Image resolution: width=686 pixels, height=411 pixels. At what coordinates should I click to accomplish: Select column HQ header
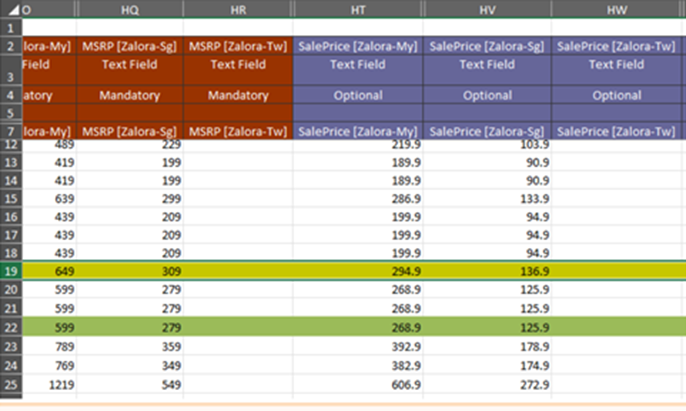pos(130,9)
